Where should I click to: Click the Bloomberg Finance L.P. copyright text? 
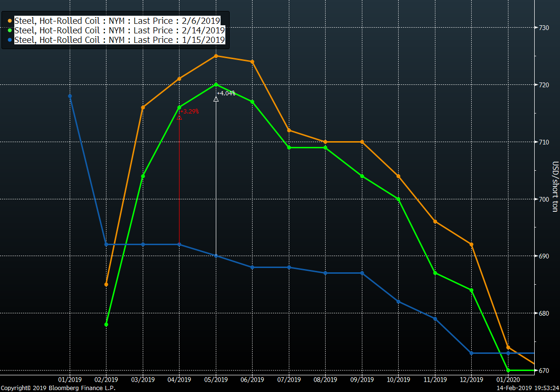pyautogui.click(x=58, y=388)
